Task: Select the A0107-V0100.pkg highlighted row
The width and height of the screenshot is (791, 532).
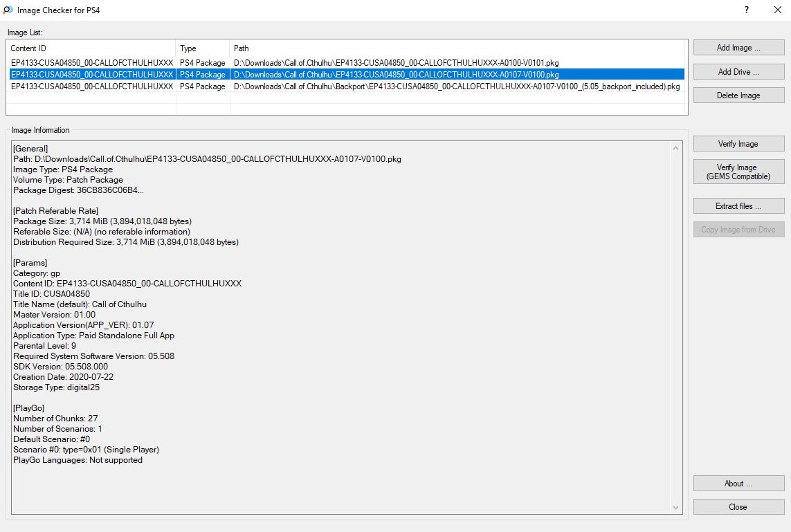Action: pos(347,75)
